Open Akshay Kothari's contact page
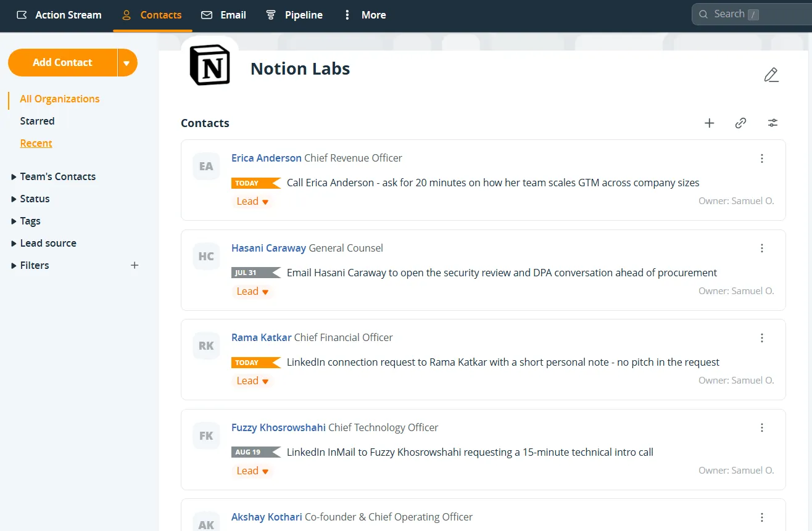The image size is (812, 531). (267, 517)
